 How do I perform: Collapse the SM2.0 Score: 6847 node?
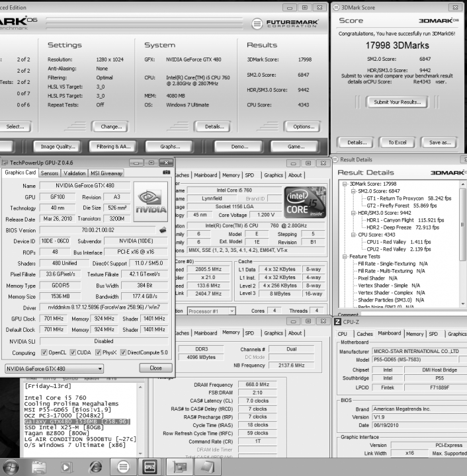tap(353, 191)
